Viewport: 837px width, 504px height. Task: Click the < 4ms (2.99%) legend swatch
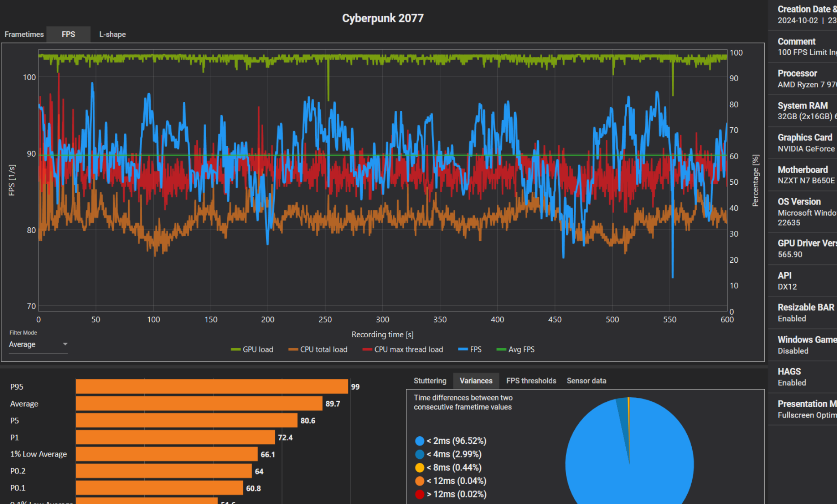click(x=420, y=454)
